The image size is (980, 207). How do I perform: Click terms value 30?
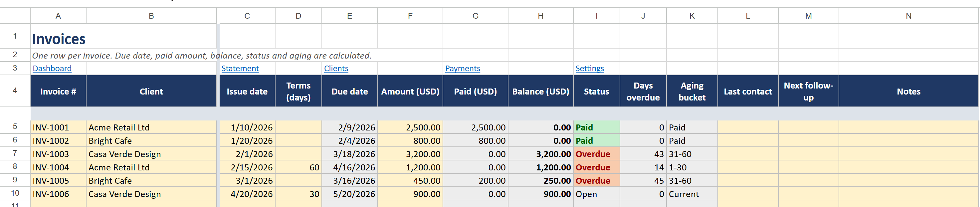298,194
